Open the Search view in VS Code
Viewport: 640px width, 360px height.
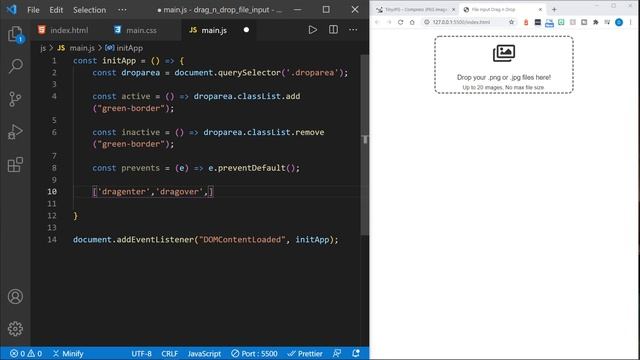(16, 66)
